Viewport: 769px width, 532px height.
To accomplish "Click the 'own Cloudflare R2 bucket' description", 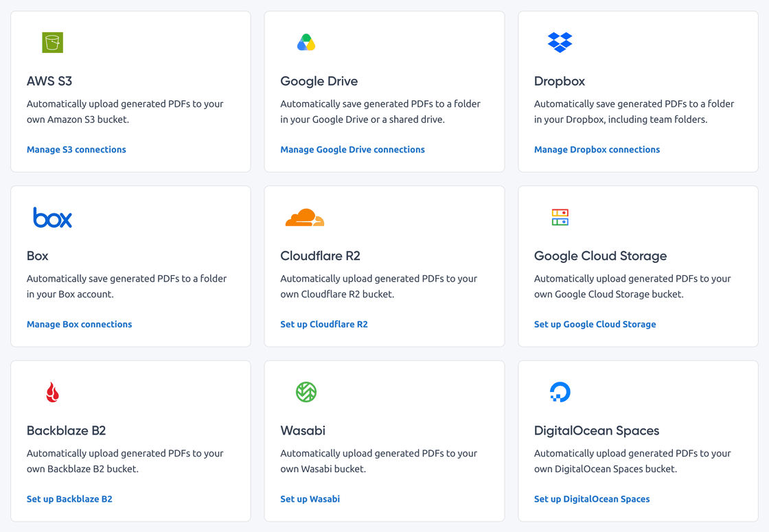I will (x=337, y=294).
